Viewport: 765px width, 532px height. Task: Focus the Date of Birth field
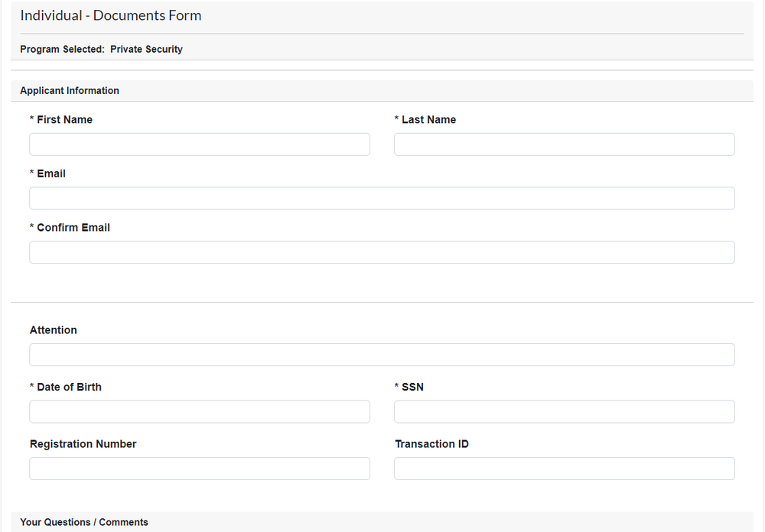click(x=199, y=411)
